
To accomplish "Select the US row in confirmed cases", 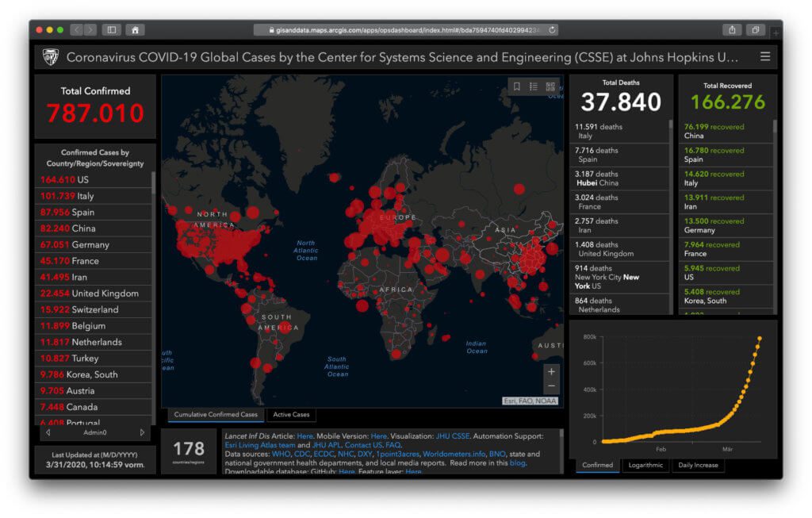I will (x=94, y=180).
